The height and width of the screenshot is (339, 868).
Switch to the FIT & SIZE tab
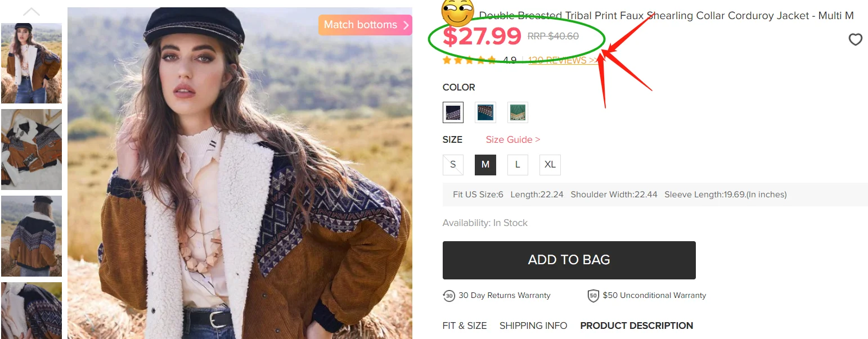pos(465,326)
